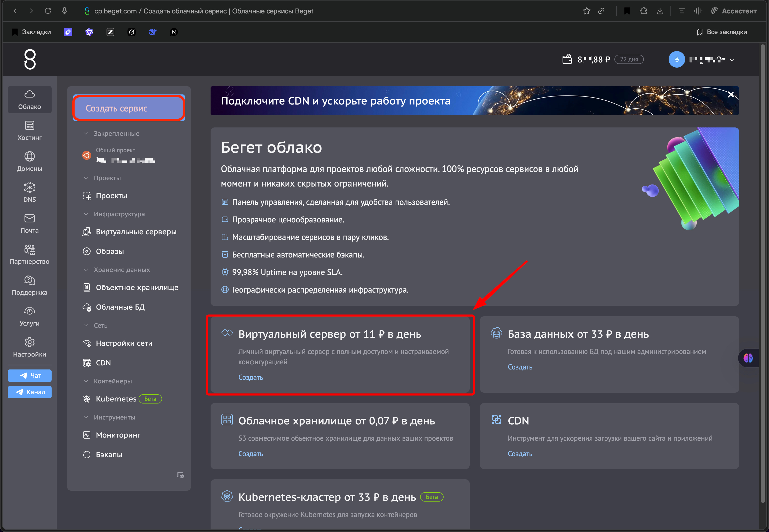The height and width of the screenshot is (532, 769).
Task: Click the sidebar settings icon at bottom of menu
Action: click(x=180, y=475)
